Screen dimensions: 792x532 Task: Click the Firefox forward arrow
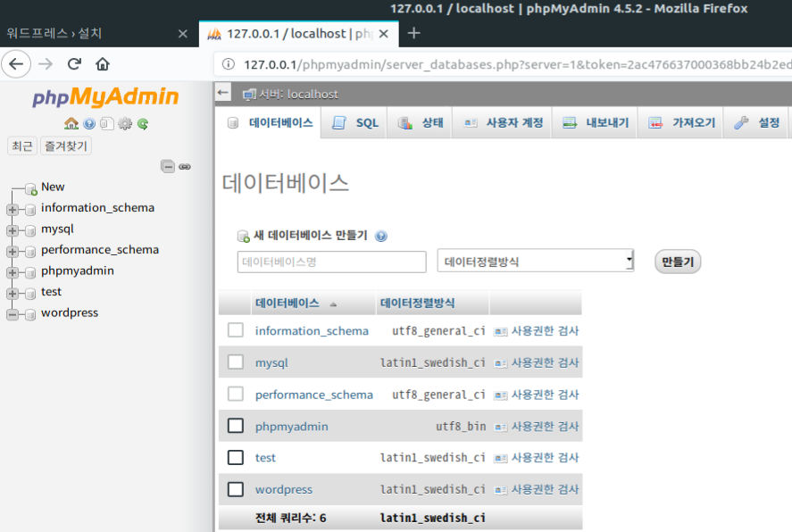coord(46,64)
